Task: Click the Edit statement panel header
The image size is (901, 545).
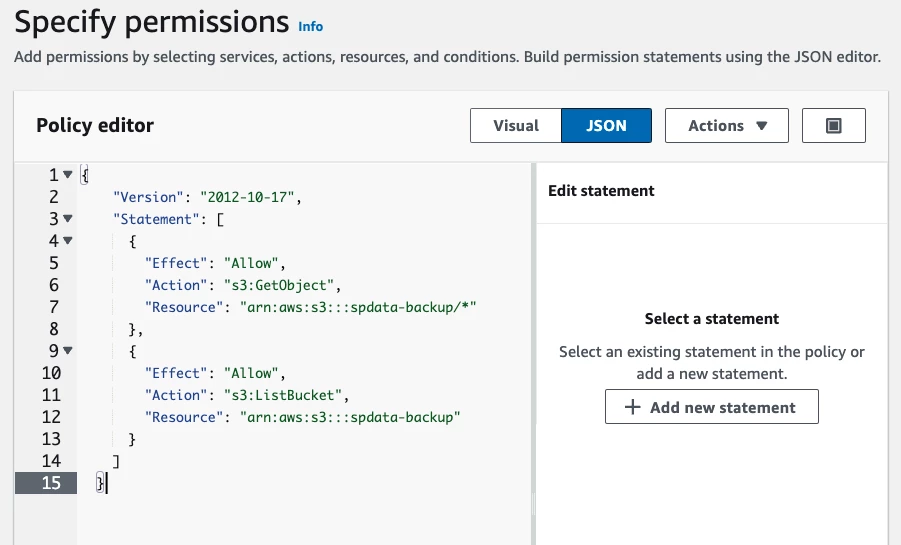Action: click(x=601, y=191)
